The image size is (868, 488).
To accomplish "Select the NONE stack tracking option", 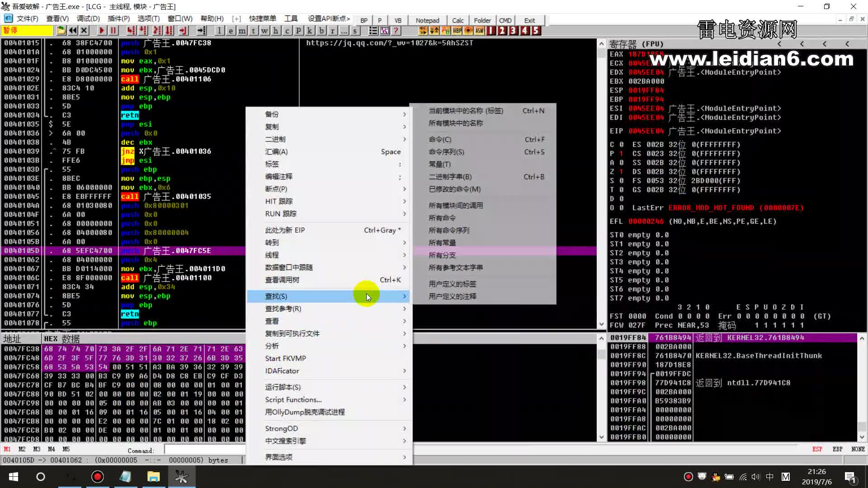I will coord(858,449).
